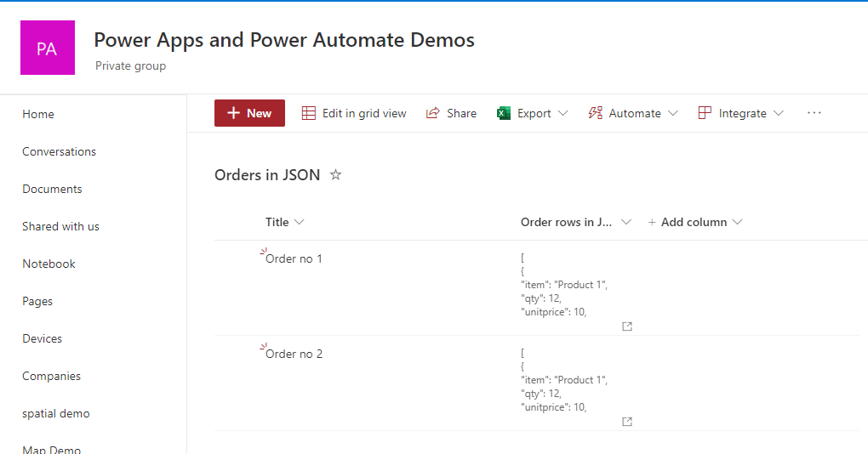Click the Integrate icon
Image resolution: width=868 pixels, height=454 pixels.
point(705,113)
